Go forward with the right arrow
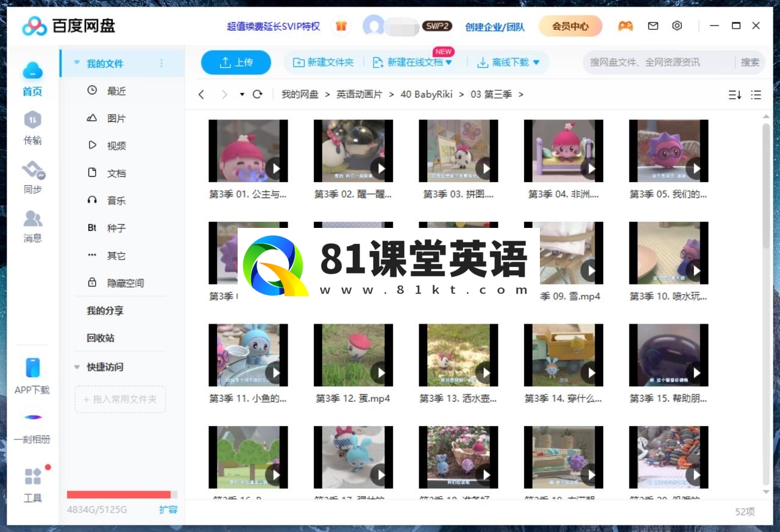The image size is (780, 532). (x=224, y=94)
